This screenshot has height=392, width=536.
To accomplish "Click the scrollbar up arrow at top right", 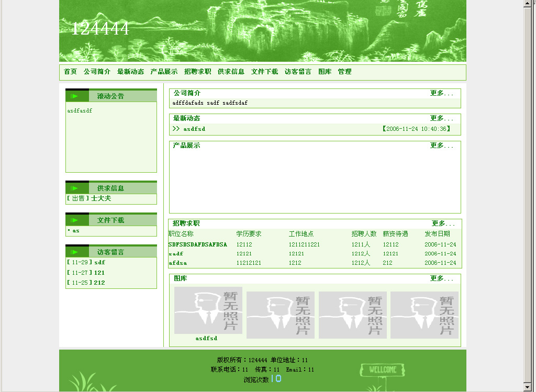I will tap(528, 4).
